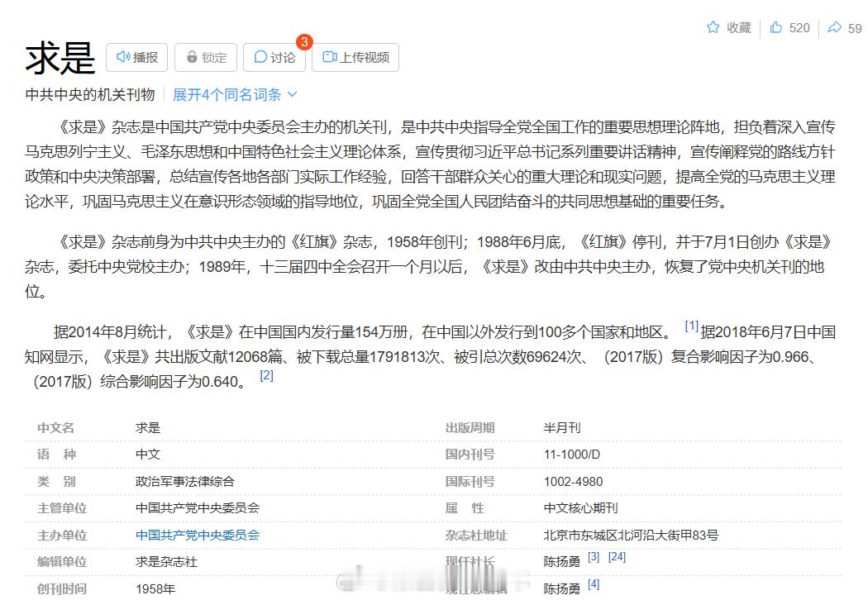Click the 杂志社地址 field label
Image resolution: width=868 pixels, height=600 pixels.
[476, 536]
